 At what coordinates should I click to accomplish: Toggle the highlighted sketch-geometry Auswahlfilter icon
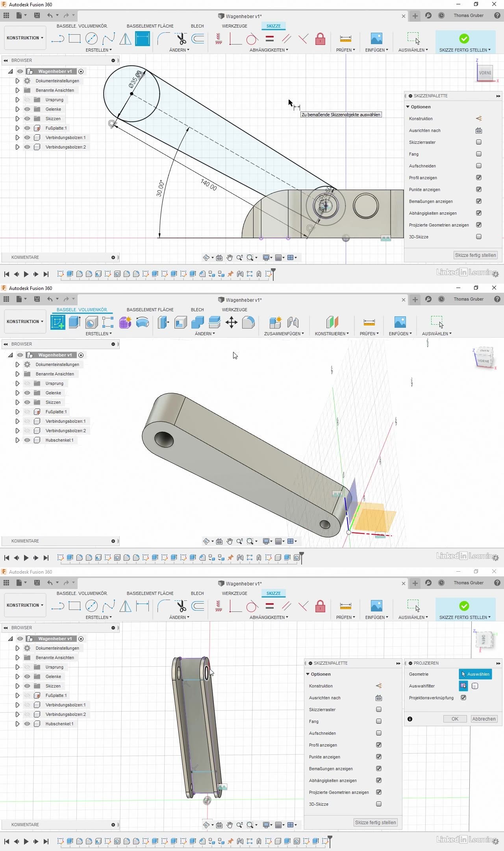pos(463,686)
